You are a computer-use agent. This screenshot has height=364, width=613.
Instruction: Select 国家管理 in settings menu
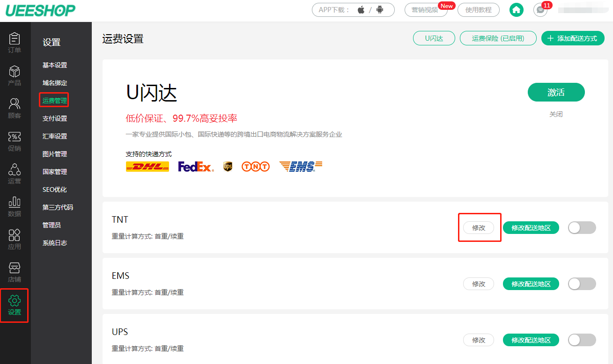pos(55,172)
